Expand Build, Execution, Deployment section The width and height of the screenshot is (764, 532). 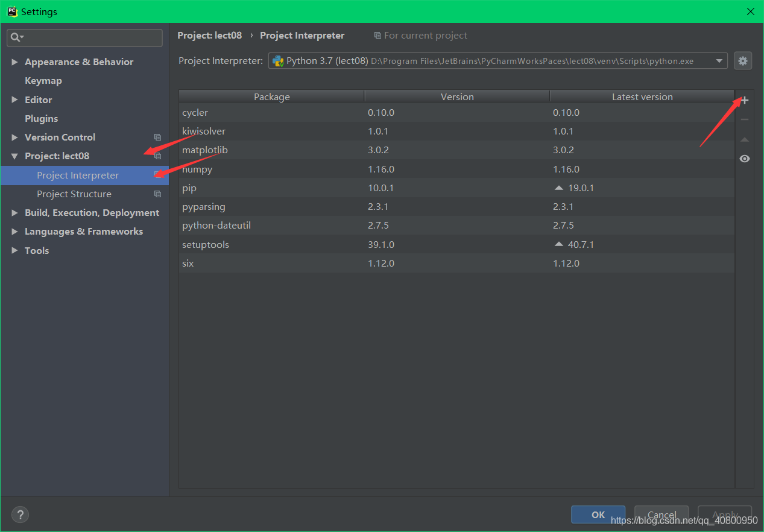pyautogui.click(x=14, y=213)
